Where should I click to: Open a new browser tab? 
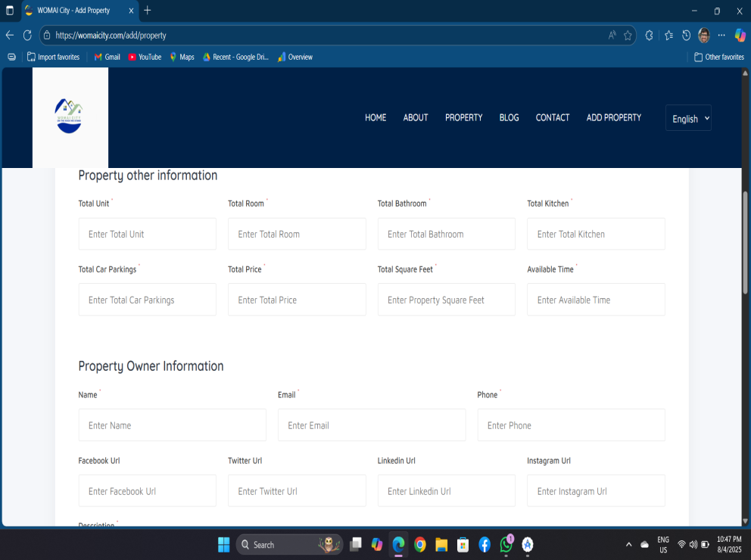pyautogui.click(x=148, y=11)
